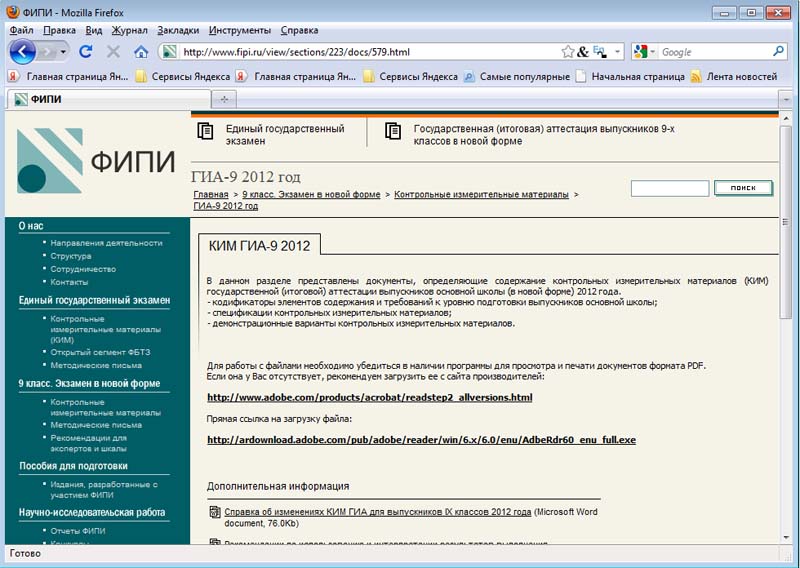The image size is (800, 568).
Task: Open the list all tabs dropdown
Action: pos(786,100)
